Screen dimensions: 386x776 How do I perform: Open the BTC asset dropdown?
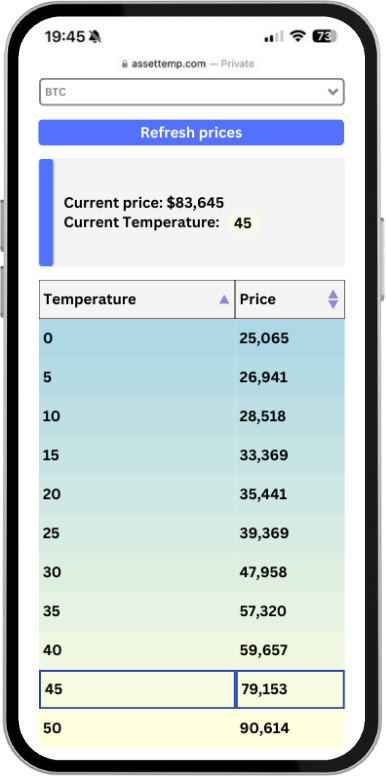(192, 92)
